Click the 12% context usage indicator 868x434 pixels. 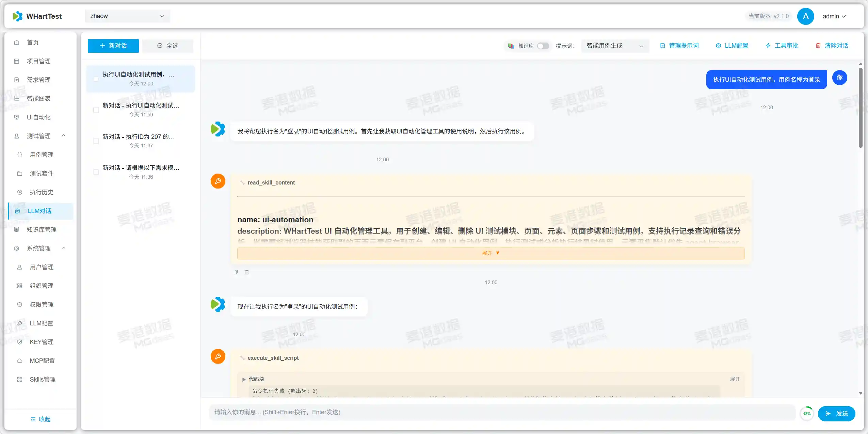807,414
